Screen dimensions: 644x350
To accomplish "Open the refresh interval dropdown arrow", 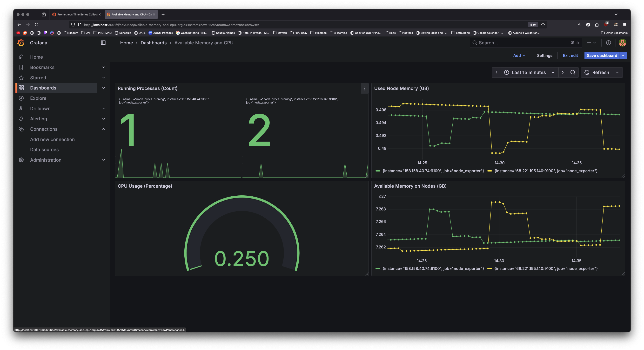I will [617, 73].
